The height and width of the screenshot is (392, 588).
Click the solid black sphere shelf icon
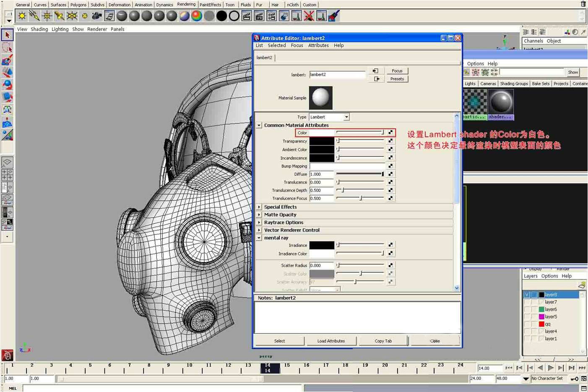(x=221, y=16)
